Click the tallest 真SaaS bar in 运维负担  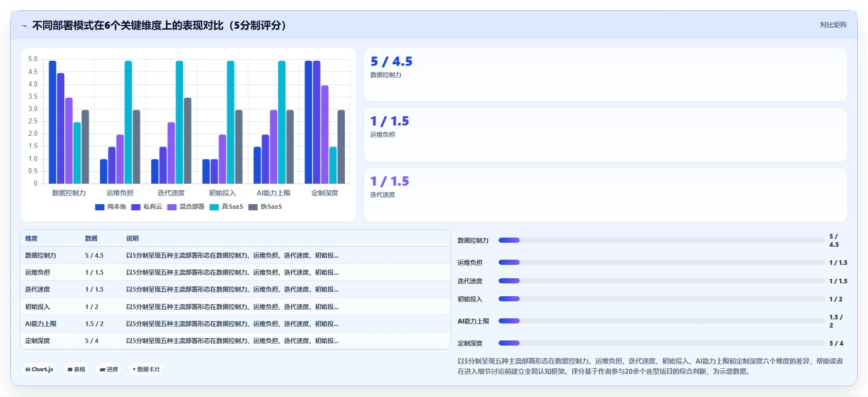coord(128,122)
